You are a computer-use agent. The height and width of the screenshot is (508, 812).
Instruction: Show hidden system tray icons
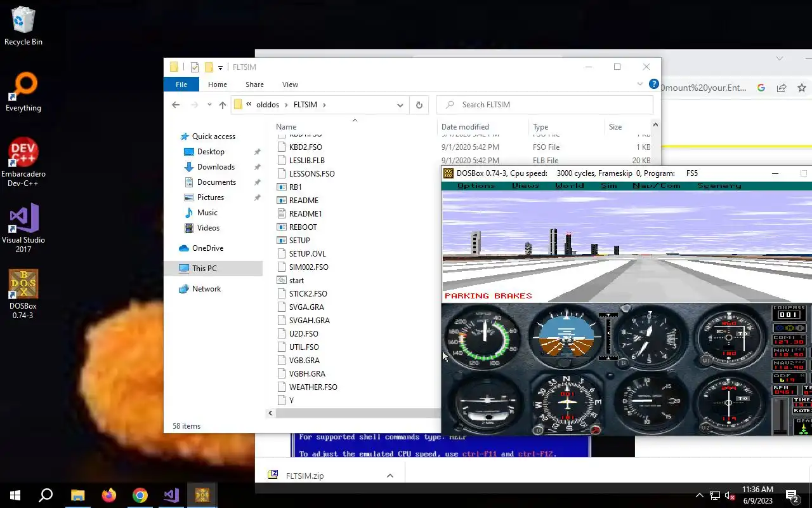click(700, 495)
